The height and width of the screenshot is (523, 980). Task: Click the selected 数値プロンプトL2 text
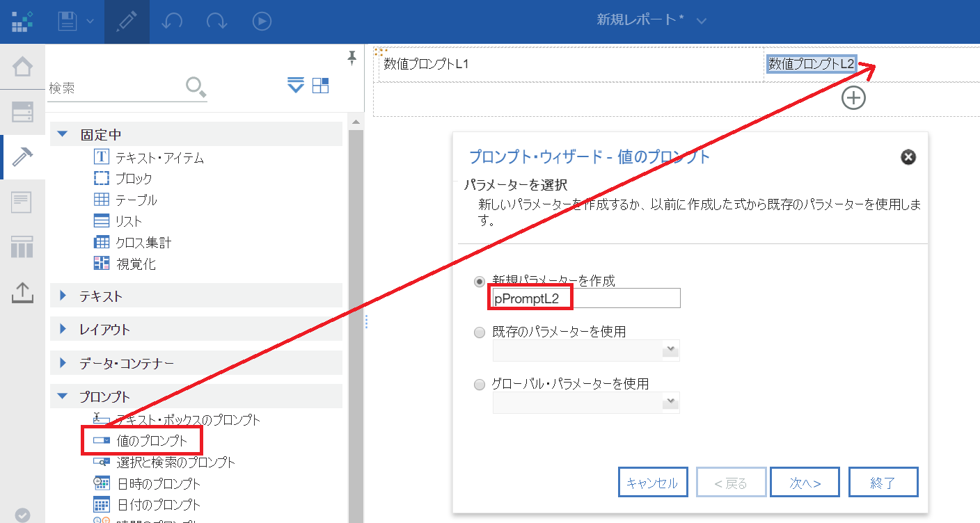(812, 64)
